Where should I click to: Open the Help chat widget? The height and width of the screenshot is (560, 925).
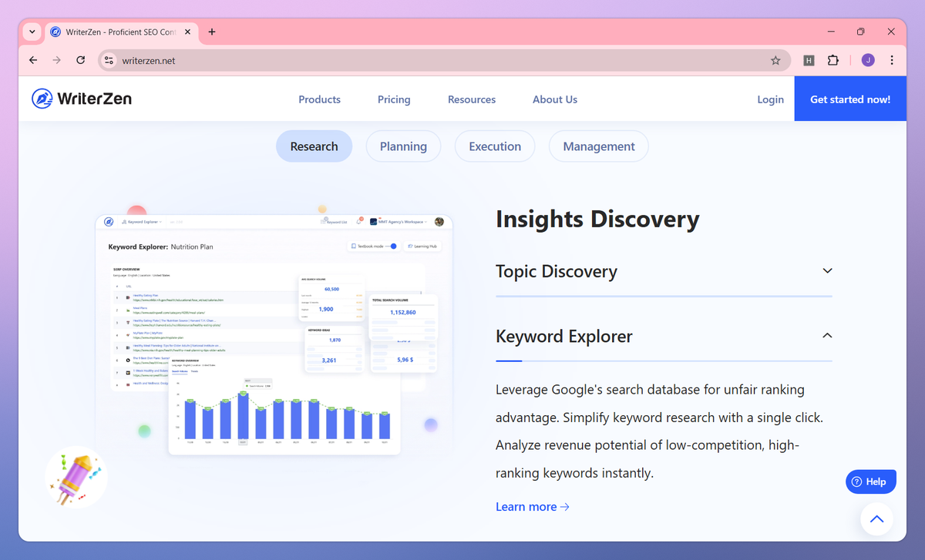point(871,481)
